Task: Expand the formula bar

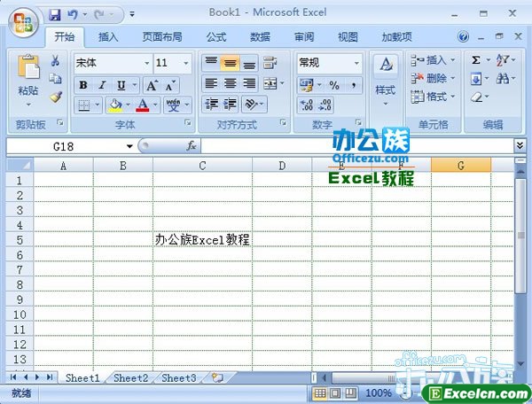Action: (x=520, y=145)
